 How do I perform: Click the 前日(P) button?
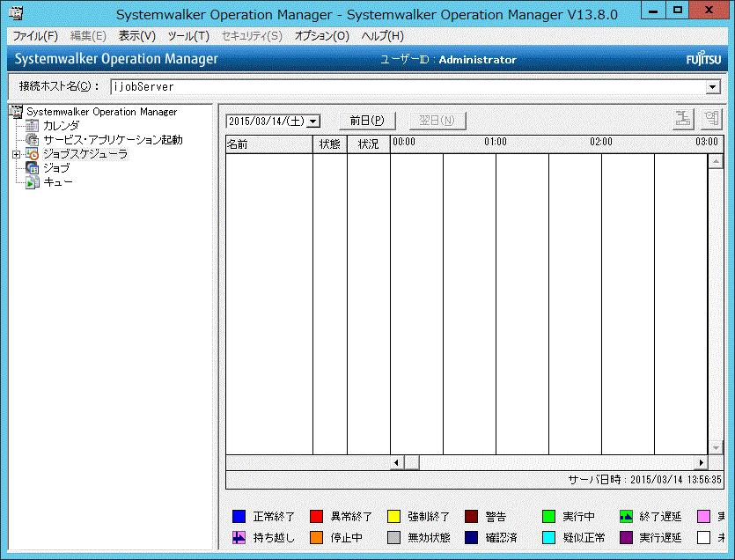coord(367,121)
